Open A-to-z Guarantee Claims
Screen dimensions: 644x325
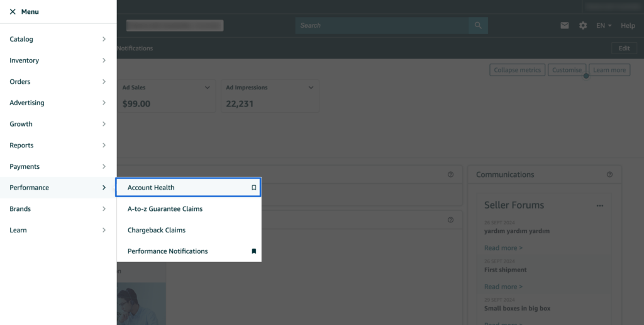189,209
